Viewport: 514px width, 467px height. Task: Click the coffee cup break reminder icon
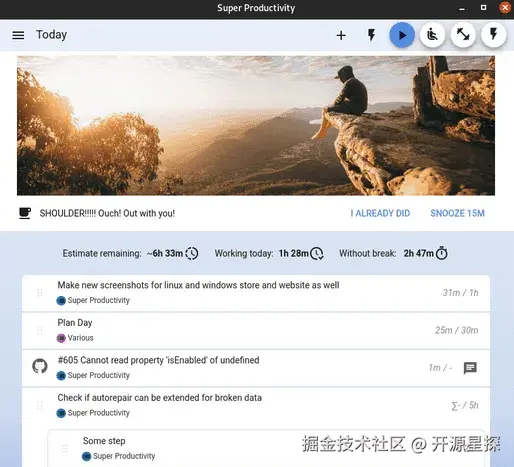coord(25,213)
